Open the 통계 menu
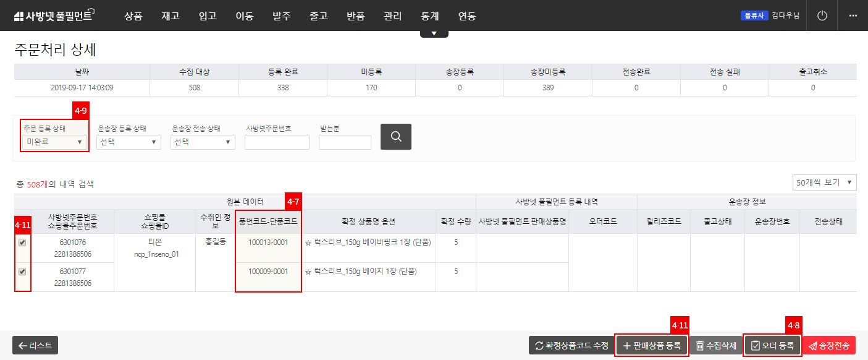Image resolution: width=868 pixels, height=360 pixels. (429, 16)
